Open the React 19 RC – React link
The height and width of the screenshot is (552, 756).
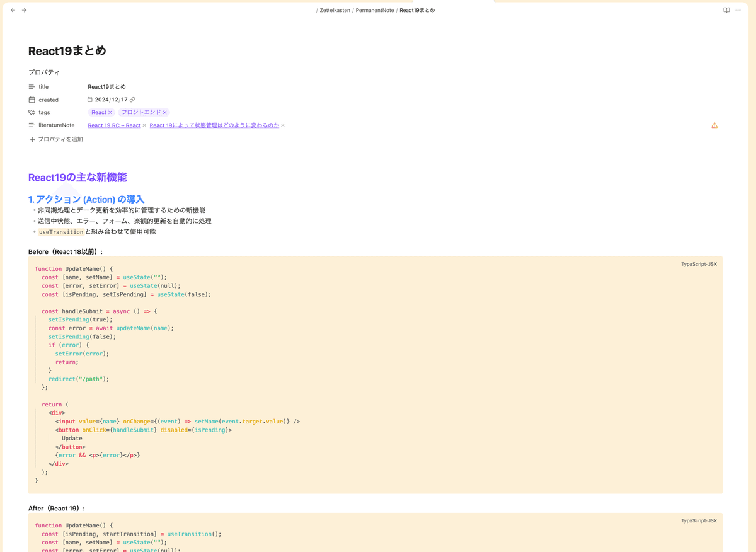[x=114, y=125]
